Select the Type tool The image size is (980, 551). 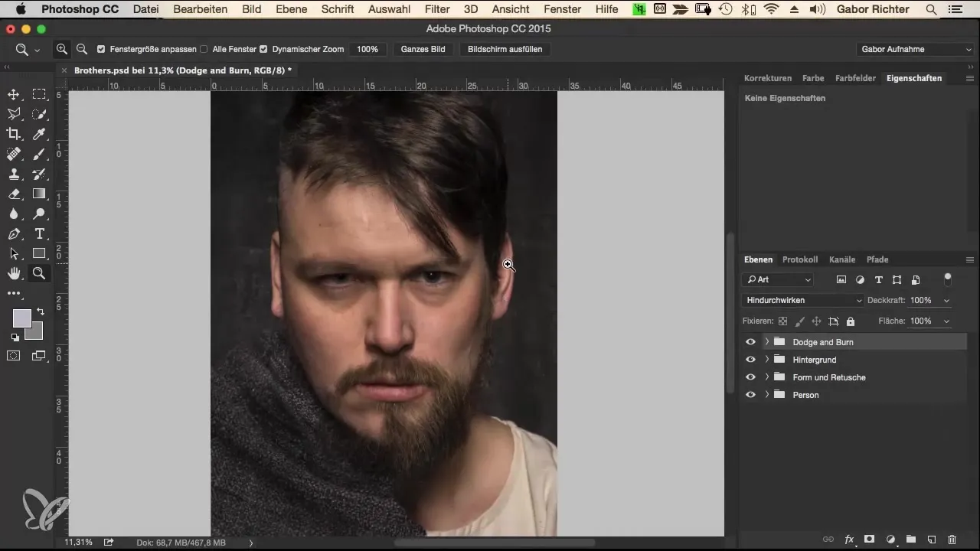[40, 233]
